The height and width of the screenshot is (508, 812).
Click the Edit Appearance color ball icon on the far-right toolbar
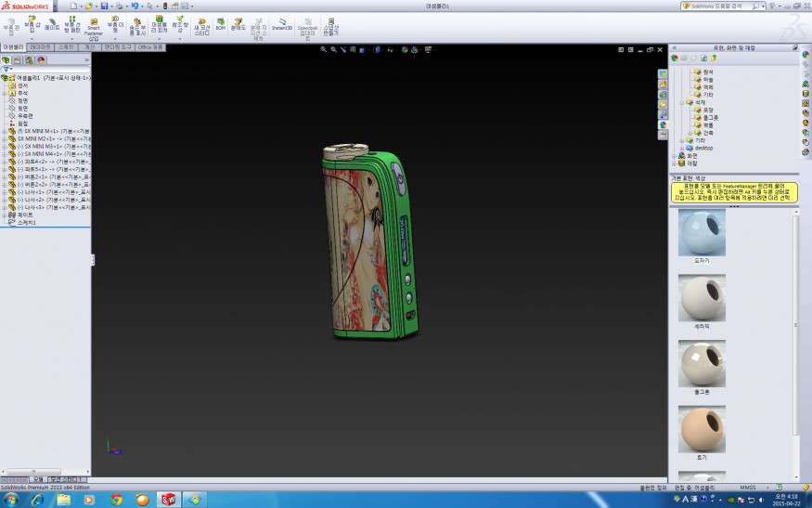click(x=806, y=55)
